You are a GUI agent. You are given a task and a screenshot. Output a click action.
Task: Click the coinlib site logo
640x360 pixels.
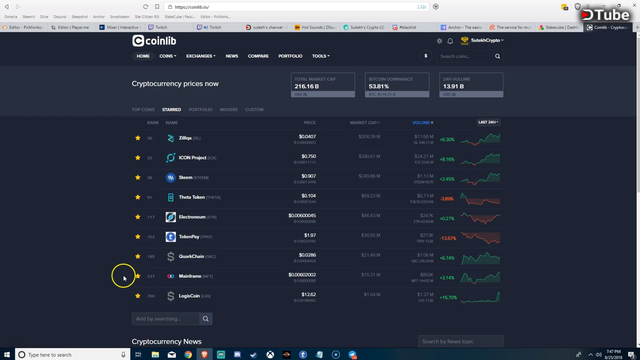pyautogui.click(x=154, y=41)
